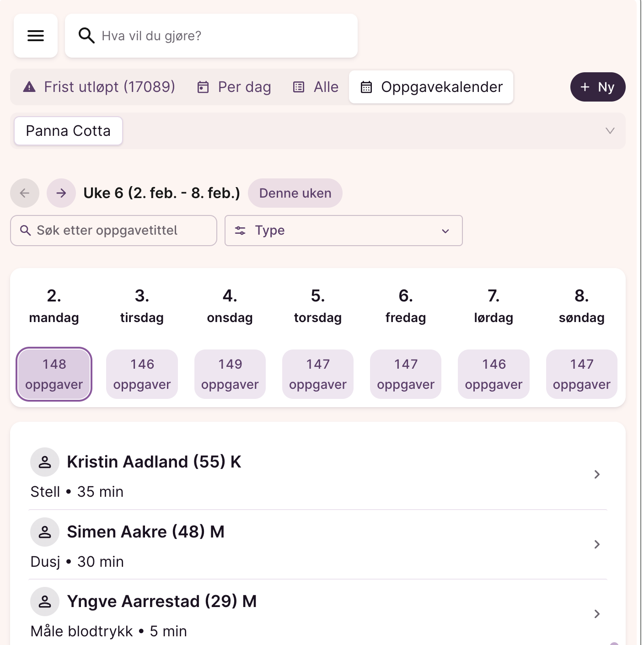
Task: Open the hamburger menu
Action: pyautogui.click(x=36, y=36)
